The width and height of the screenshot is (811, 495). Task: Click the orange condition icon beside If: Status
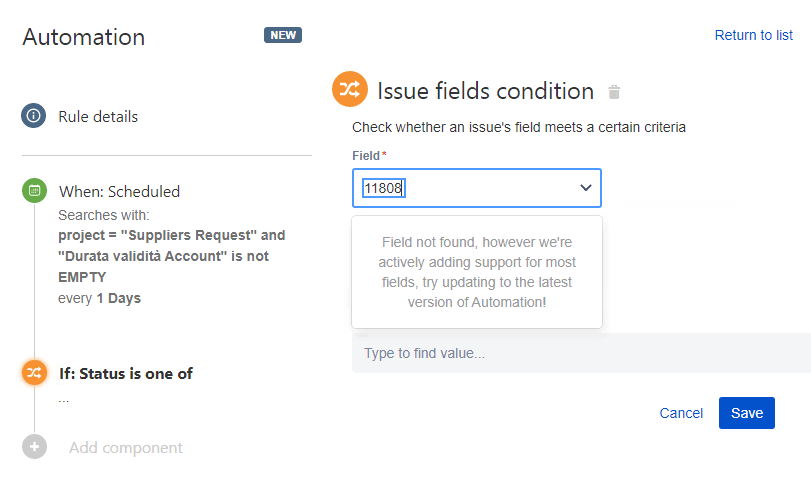coord(34,373)
